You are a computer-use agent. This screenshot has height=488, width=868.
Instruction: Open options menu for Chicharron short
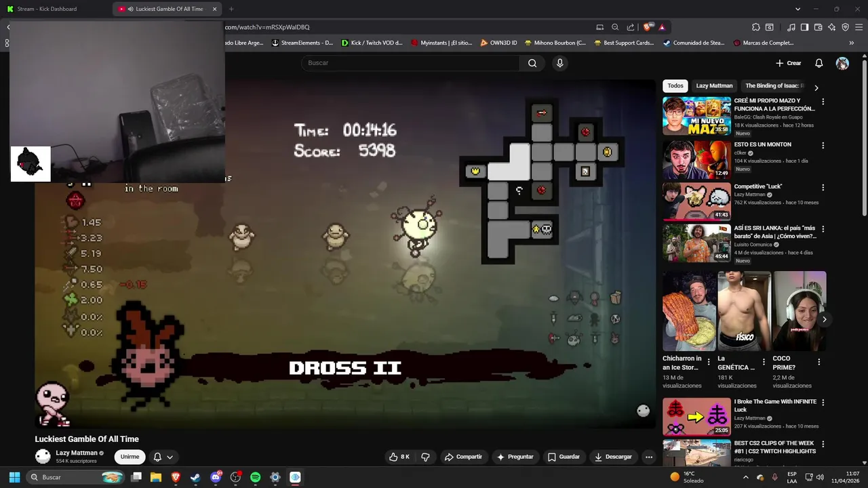point(709,362)
